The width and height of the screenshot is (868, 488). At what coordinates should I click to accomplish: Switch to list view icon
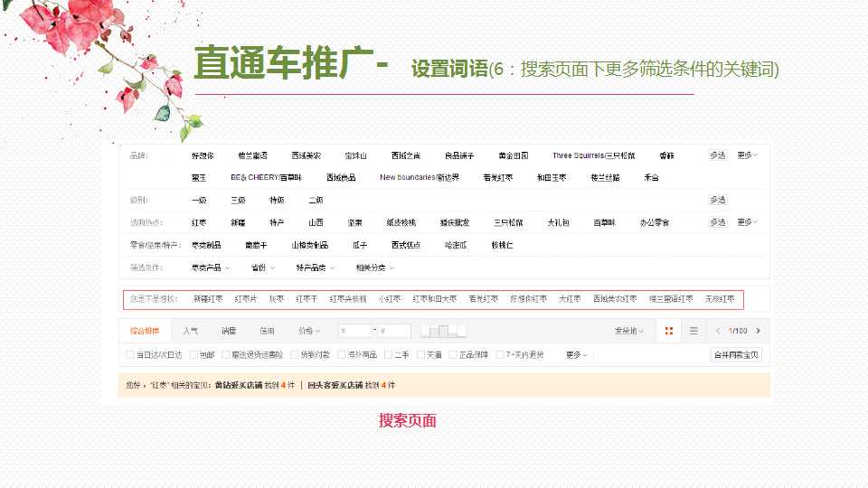point(693,332)
